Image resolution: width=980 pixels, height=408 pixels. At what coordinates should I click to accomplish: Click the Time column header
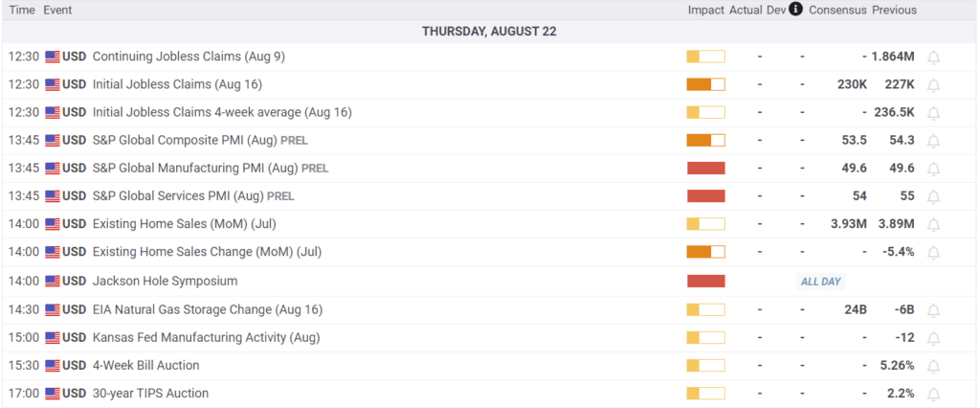pos(22,11)
